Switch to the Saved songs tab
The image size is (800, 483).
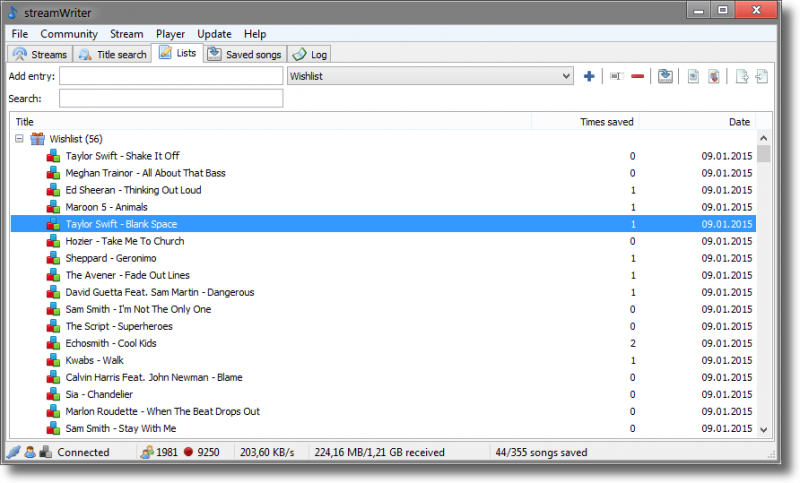[245, 54]
